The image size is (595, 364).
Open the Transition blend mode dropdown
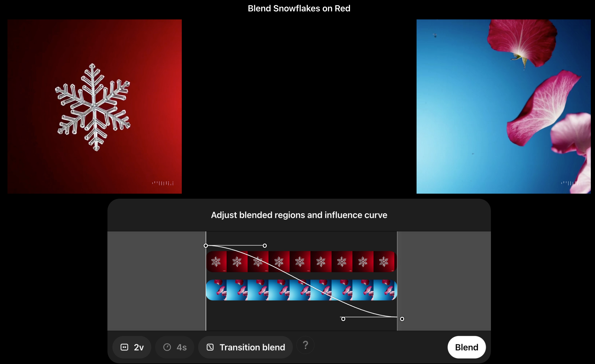[x=246, y=347]
